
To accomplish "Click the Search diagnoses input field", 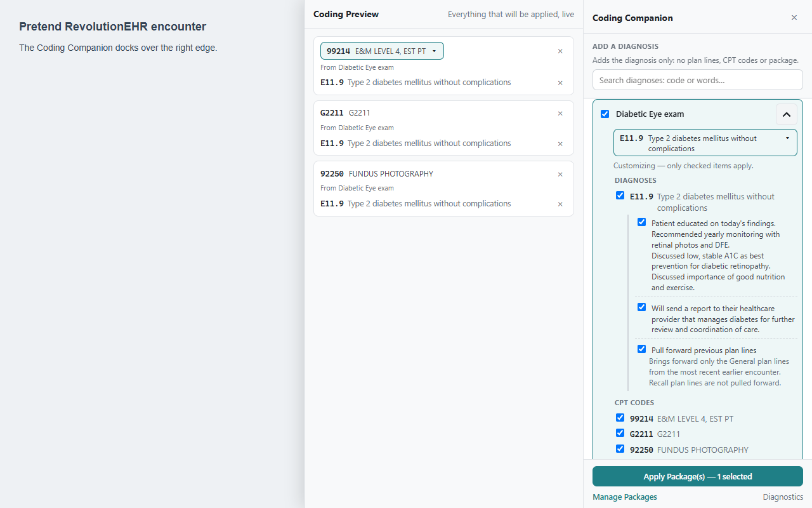I will coord(698,80).
